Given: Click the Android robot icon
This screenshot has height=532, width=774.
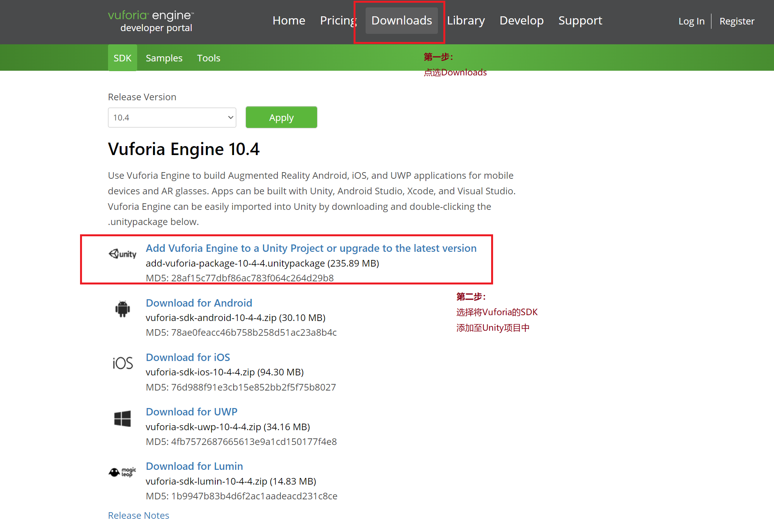Looking at the screenshot, I should pyautogui.click(x=122, y=309).
